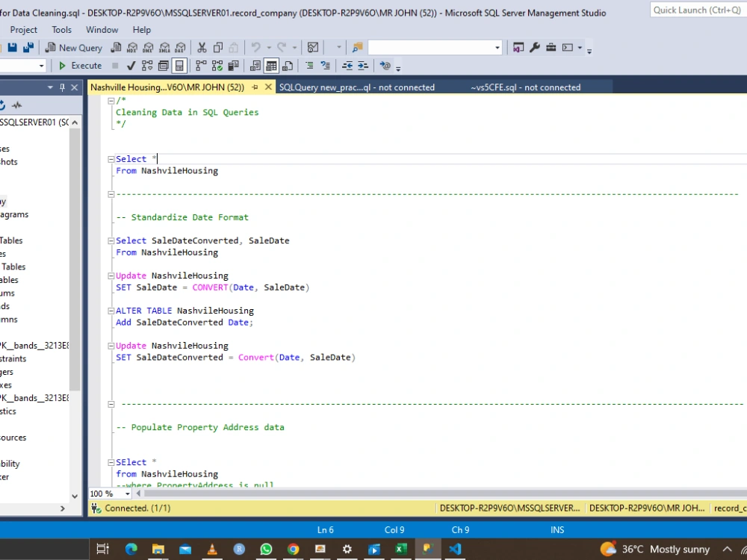This screenshot has width=747, height=560.
Task: Open Database Engine Query icon
Action: (116, 47)
